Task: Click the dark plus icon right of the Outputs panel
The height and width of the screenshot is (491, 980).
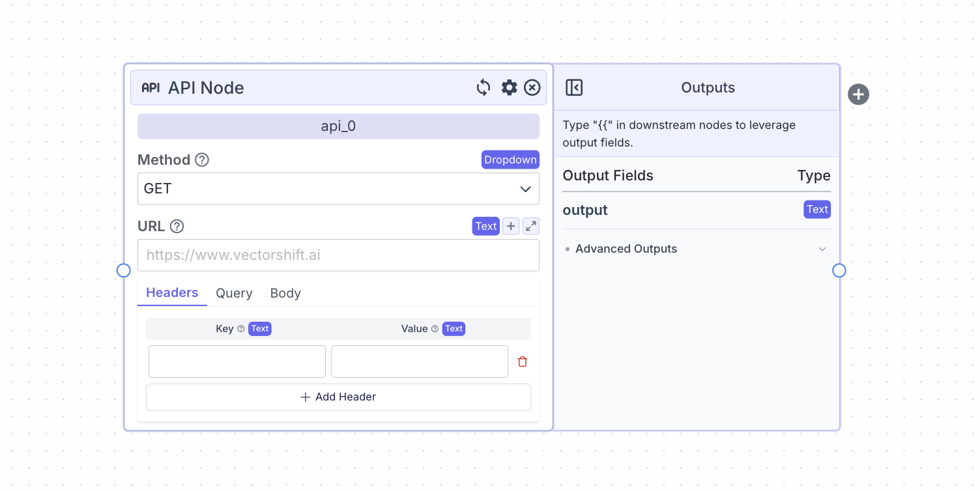Action: coord(858,94)
